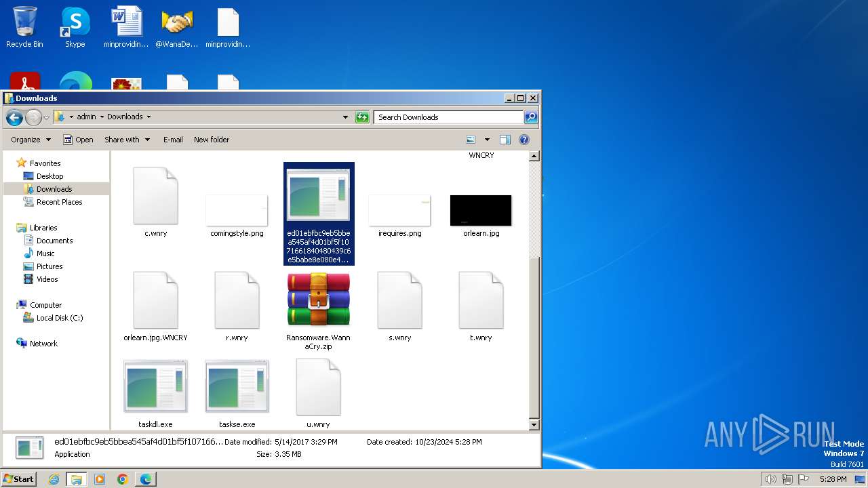The width and height of the screenshot is (868, 488).
Task: Select the r.wnry file
Action: [x=237, y=306]
